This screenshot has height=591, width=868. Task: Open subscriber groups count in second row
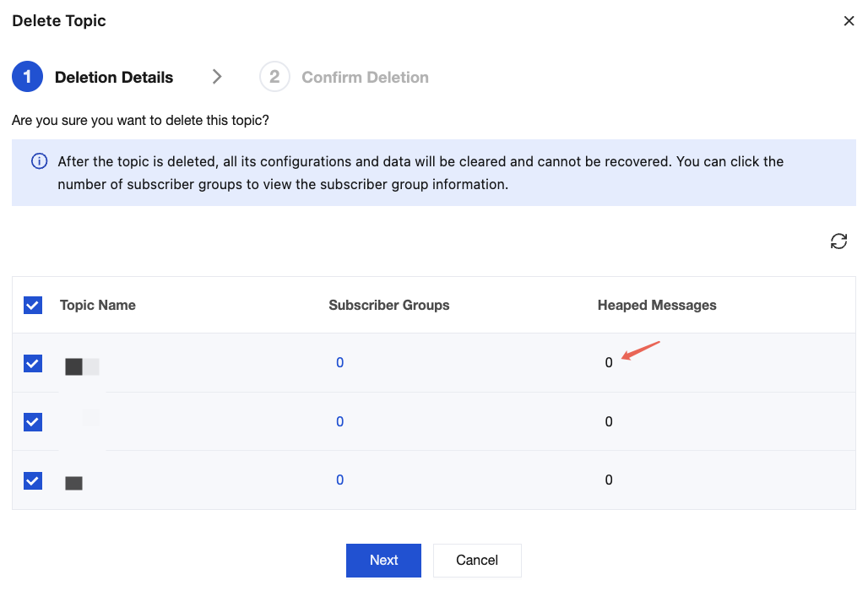339,421
